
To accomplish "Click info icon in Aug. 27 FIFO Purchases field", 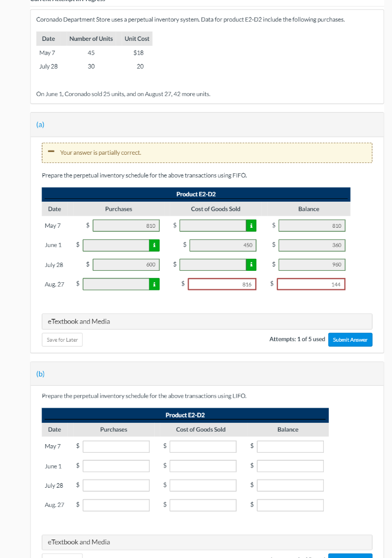I will 154,284.
